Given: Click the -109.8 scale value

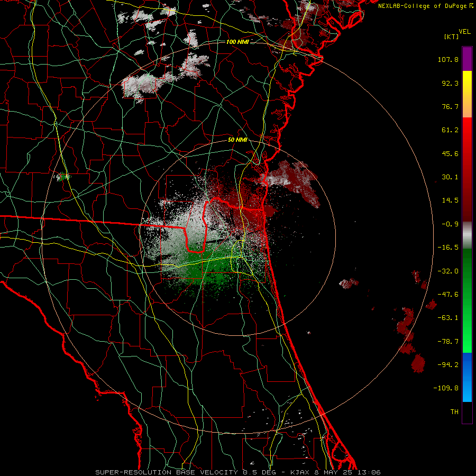Looking at the screenshot, I should click(x=446, y=388).
